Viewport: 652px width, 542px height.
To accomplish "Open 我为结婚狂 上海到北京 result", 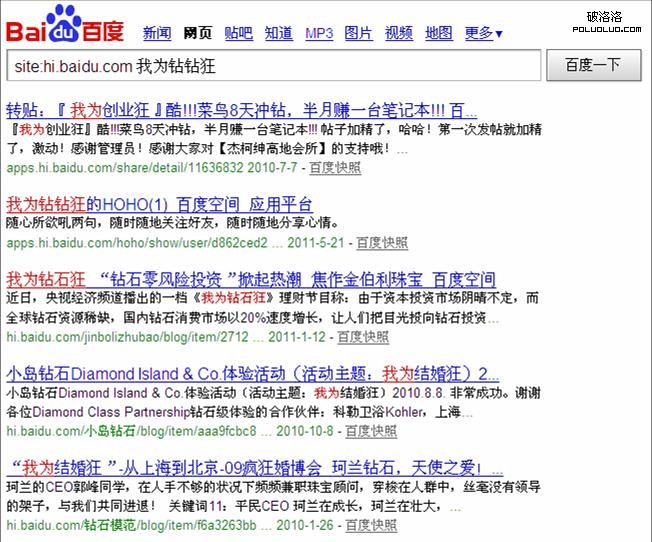I will (241, 467).
